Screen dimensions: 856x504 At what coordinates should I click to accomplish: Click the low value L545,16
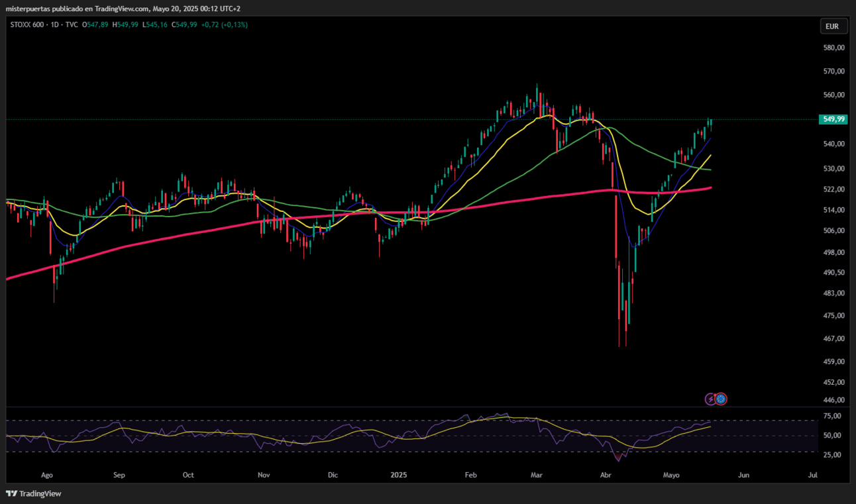click(154, 25)
